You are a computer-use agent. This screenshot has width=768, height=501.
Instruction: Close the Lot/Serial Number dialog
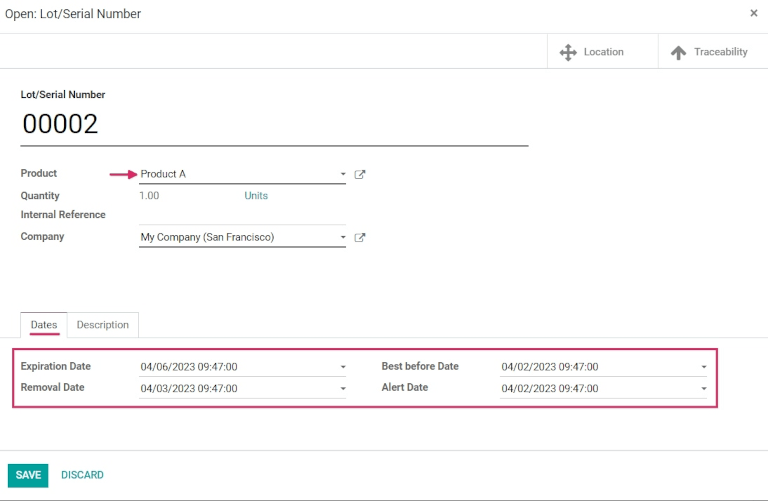point(753,14)
